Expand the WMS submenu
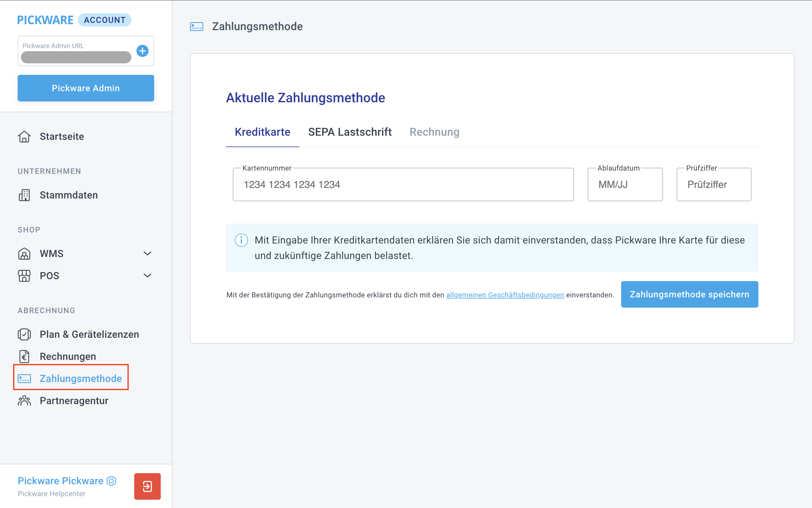This screenshot has height=508, width=812. 147,253
